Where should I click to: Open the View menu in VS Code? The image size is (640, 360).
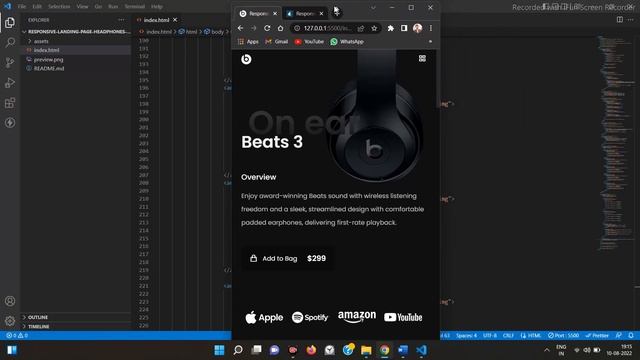click(82, 7)
